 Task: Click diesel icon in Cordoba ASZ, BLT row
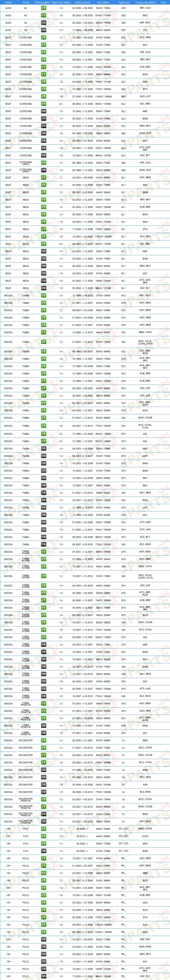point(43,156)
